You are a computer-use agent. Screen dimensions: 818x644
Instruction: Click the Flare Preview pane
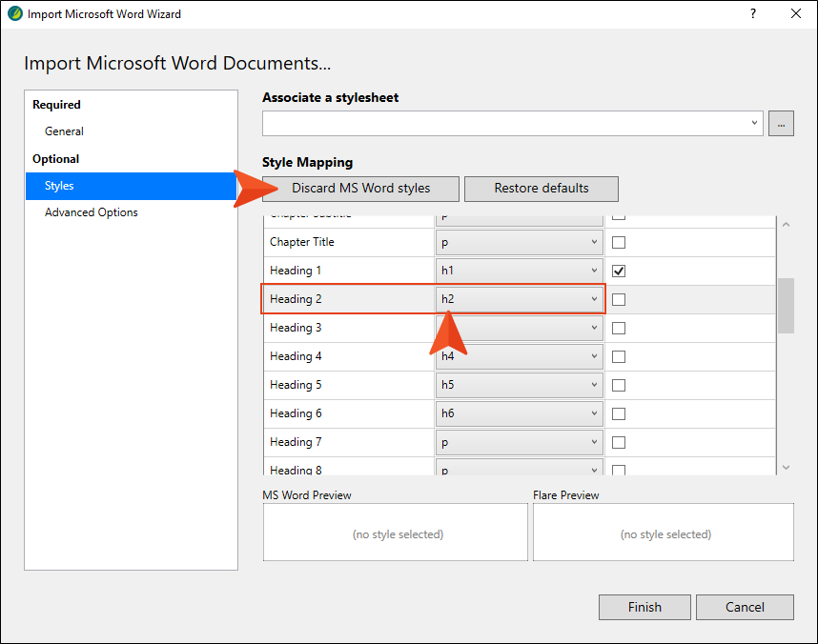[664, 533]
